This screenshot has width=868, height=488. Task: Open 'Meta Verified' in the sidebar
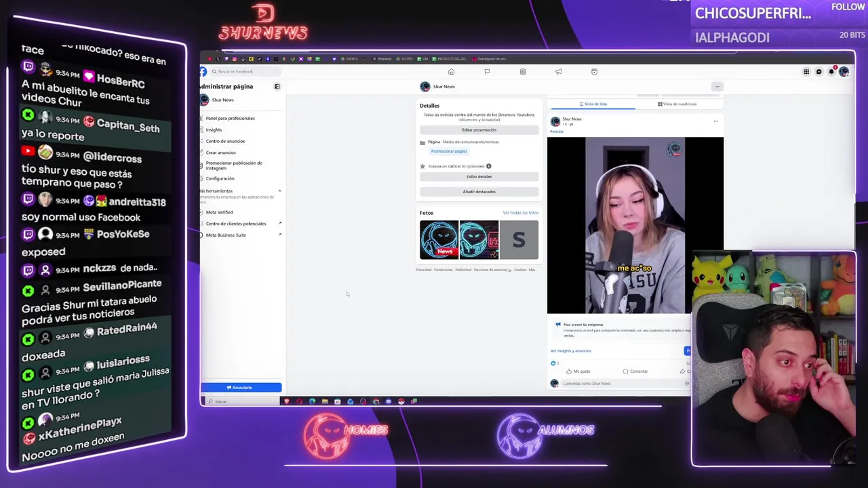coord(219,212)
